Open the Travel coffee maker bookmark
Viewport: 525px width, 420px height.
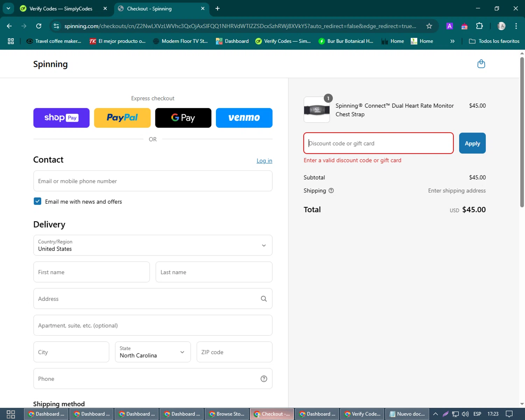(x=54, y=41)
